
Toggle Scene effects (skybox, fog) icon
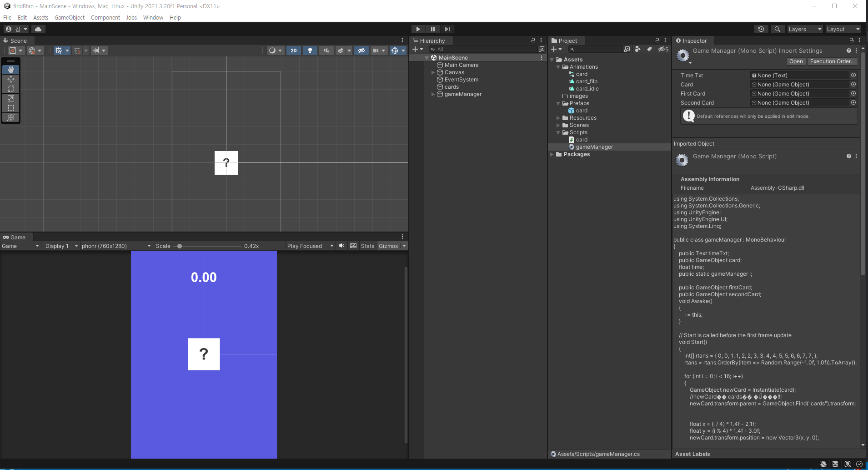tap(341, 51)
